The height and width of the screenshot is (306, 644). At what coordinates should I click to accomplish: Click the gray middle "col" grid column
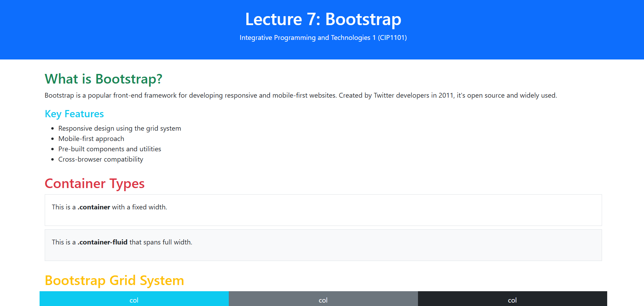click(323, 300)
